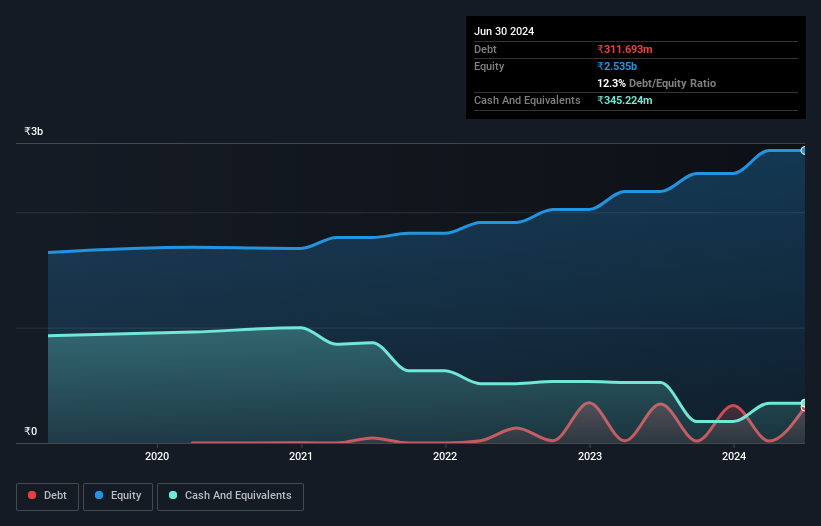Click the Equity endpoint marker on blue line
This screenshot has width=821, height=526.
(x=804, y=151)
